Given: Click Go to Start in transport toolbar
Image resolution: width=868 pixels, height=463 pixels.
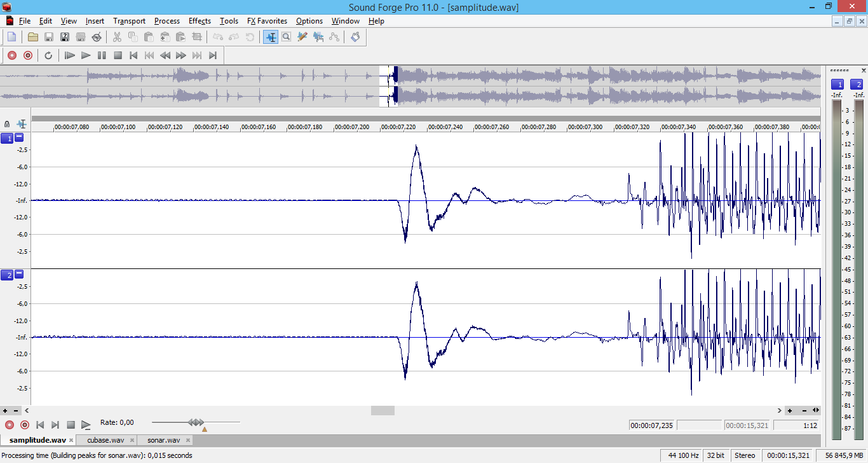Looking at the screenshot, I should [x=133, y=55].
